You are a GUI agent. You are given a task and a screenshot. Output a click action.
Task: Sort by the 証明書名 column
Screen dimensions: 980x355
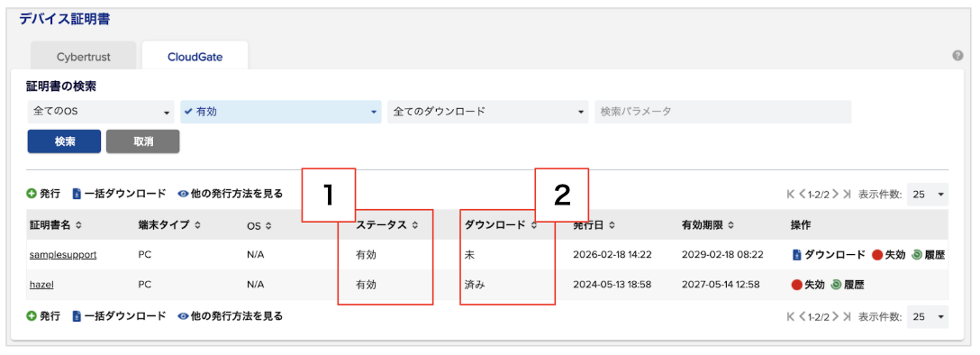coord(56,225)
